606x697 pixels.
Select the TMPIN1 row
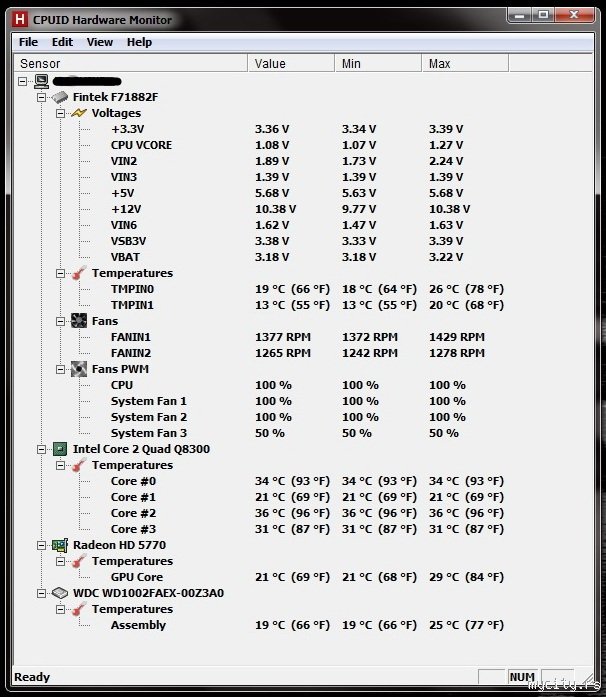tap(132, 305)
